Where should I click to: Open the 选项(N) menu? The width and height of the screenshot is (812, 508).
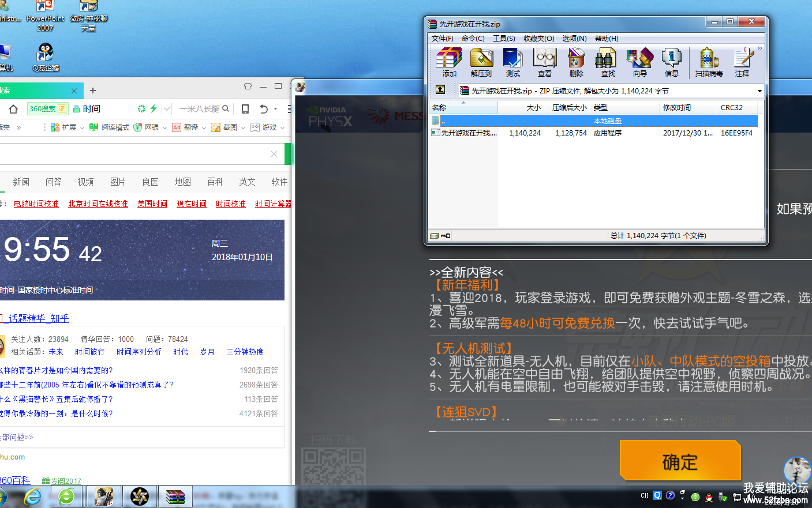pos(574,39)
